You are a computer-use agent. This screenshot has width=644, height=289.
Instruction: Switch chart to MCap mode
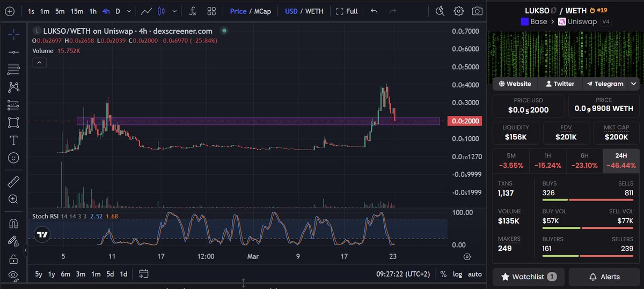(x=262, y=11)
